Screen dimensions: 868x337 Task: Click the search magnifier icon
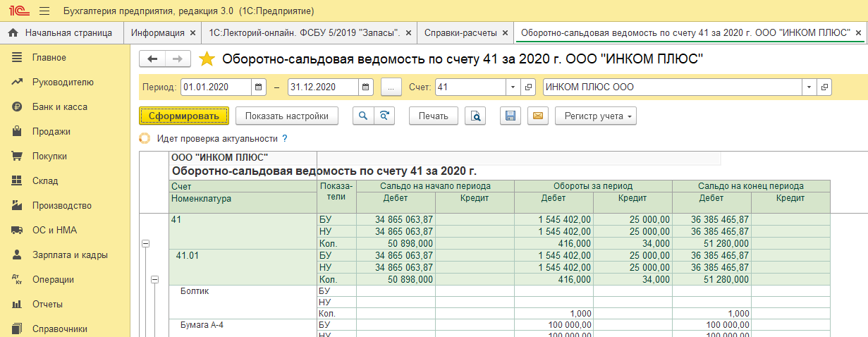(363, 116)
